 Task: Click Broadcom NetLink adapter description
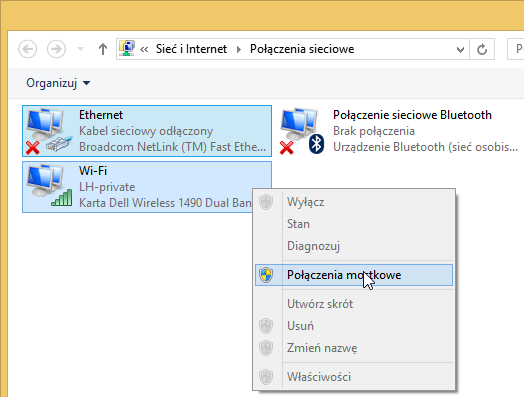tap(172, 147)
